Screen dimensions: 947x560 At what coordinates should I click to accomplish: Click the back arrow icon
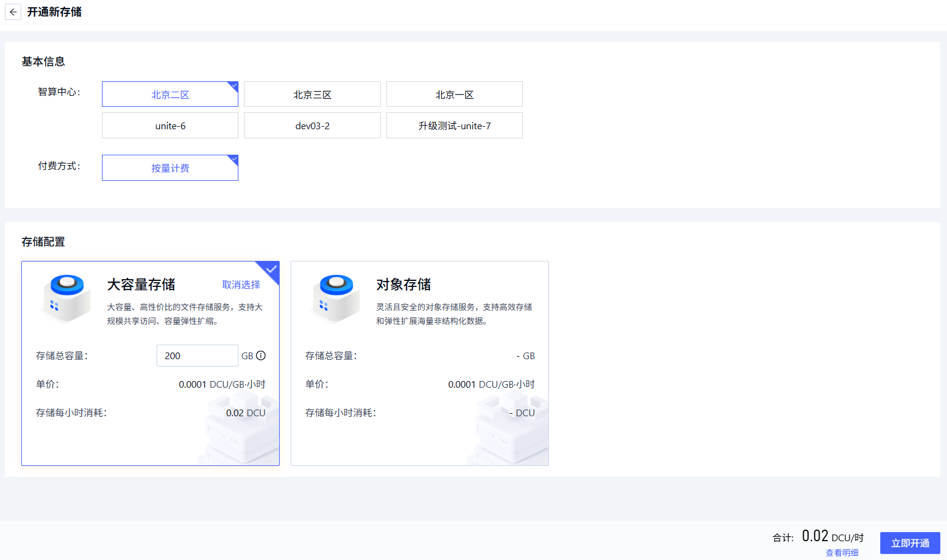[13, 12]
